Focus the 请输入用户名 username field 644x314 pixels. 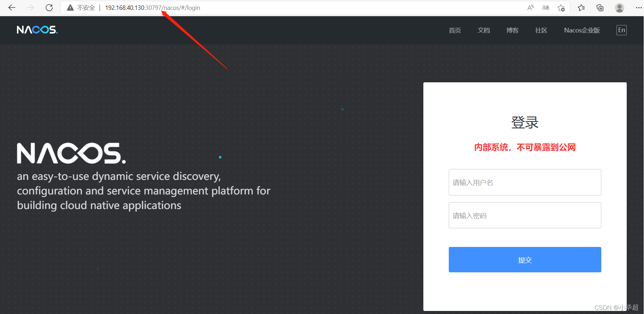(525, 182)
